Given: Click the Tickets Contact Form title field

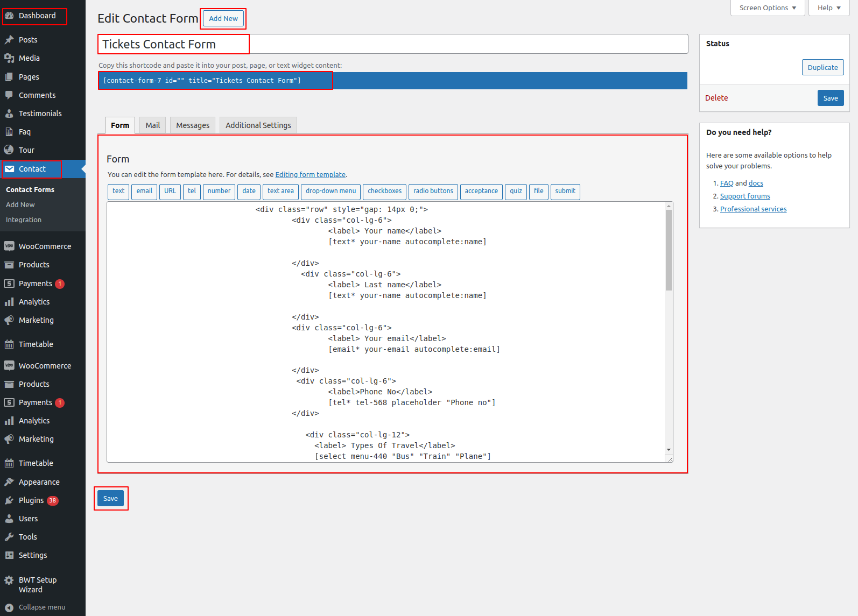Looking at the screenshot, I should coord(392,44).
